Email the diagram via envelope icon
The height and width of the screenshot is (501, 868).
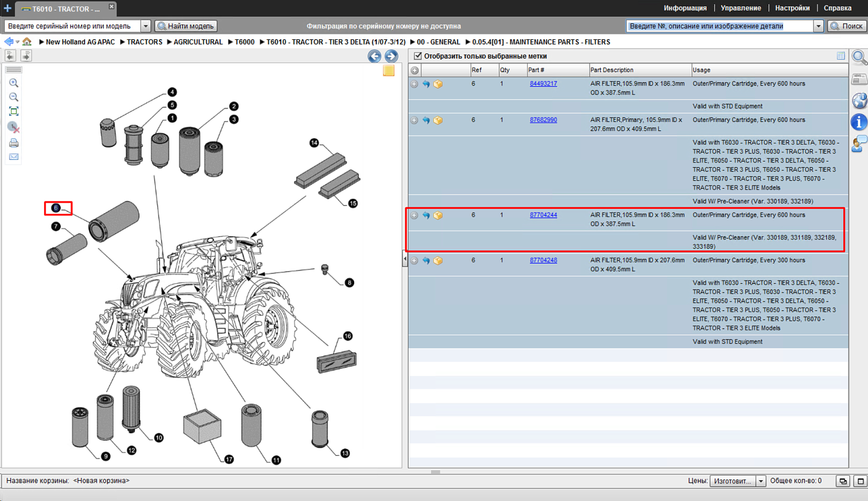coord(14,157)
